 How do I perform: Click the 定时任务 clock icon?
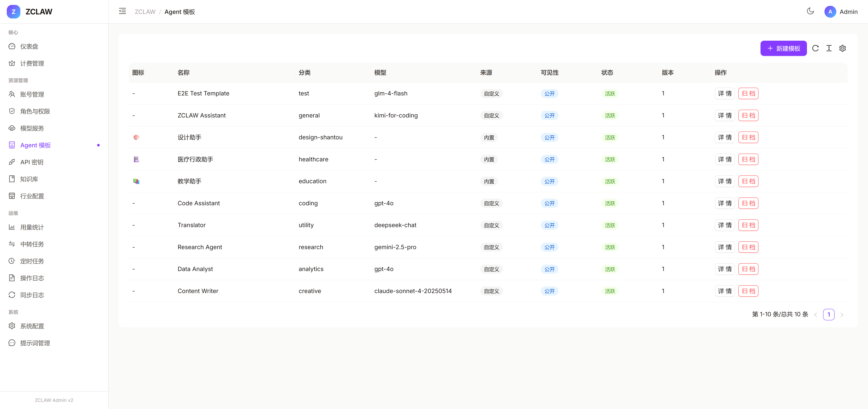coord(12,261)
